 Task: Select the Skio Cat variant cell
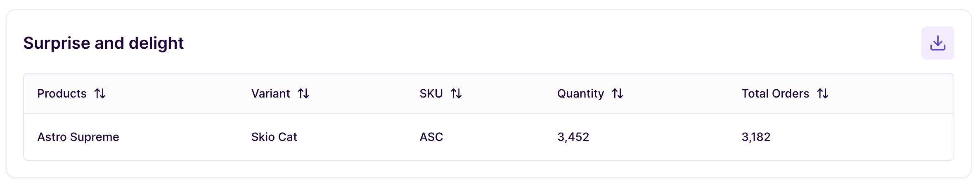pos(274,137)
